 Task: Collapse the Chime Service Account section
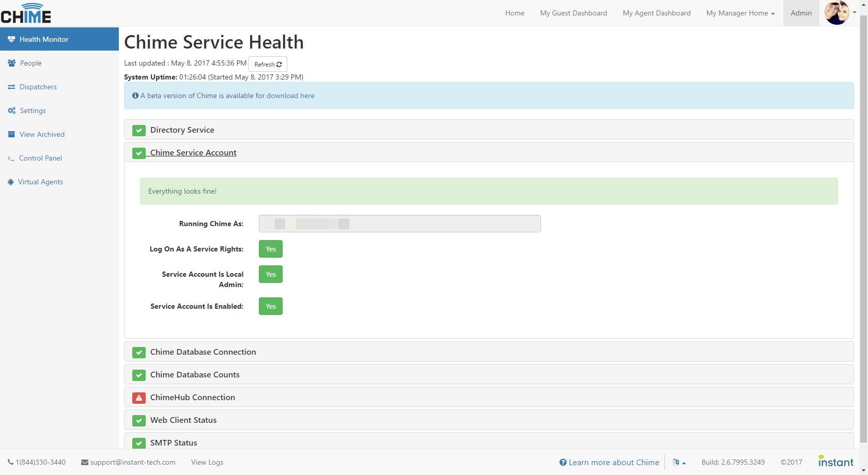[x=489, y=152]
